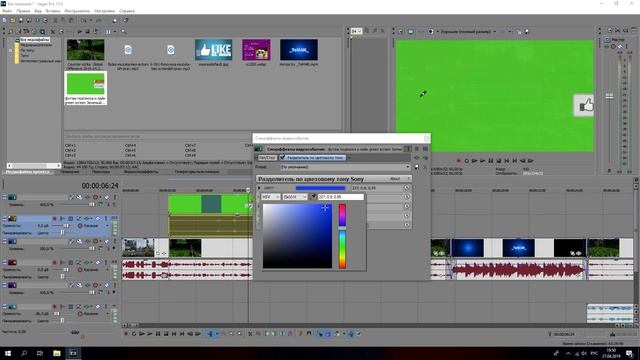Click the save preset disk icon

click(x=417, y=167)
